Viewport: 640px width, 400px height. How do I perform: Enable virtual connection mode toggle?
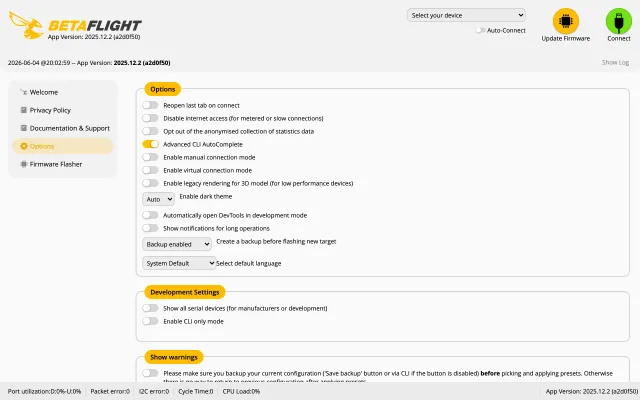click(150, 170)
